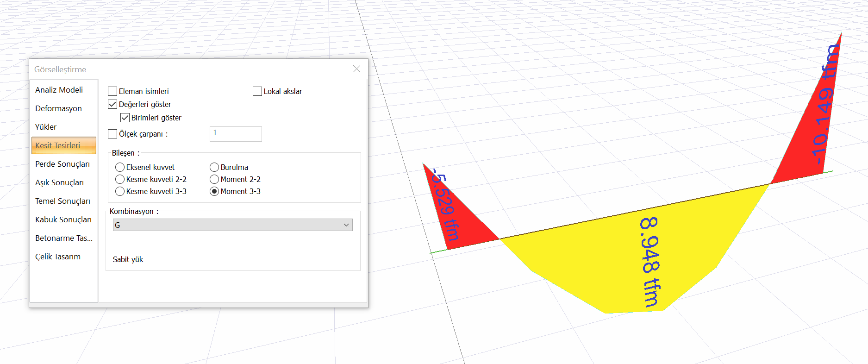Select Yükler in the sidebar list

pos(46,127)
